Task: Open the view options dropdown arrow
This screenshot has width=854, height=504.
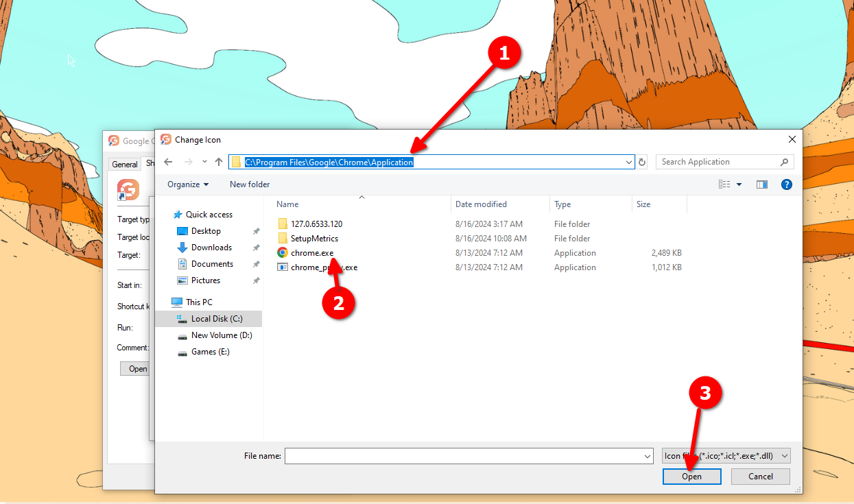Action: click(x=739, y=184)
